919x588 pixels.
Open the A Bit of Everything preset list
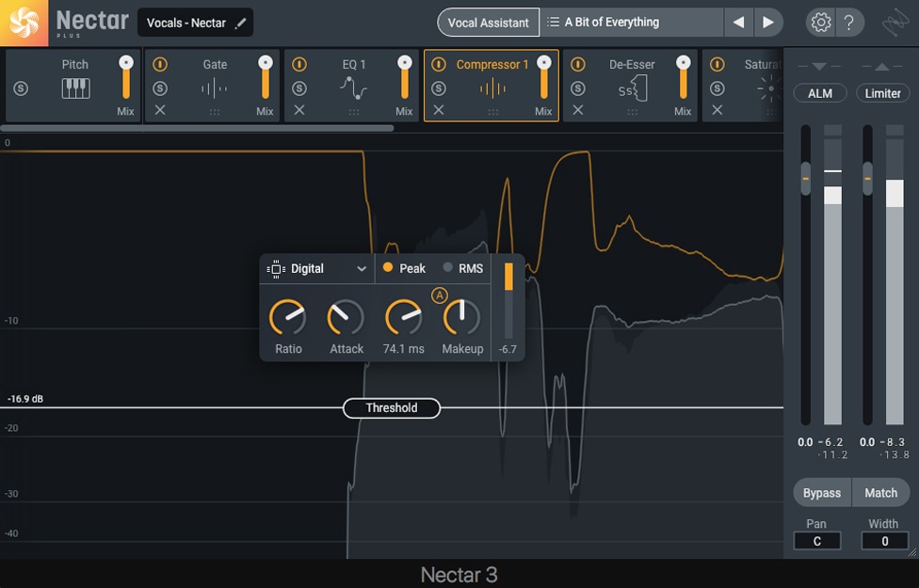(x=631, y=23)
